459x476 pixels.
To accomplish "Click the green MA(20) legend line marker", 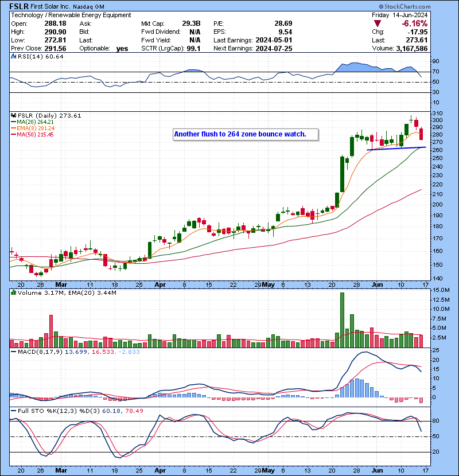I will coord(13,122).
